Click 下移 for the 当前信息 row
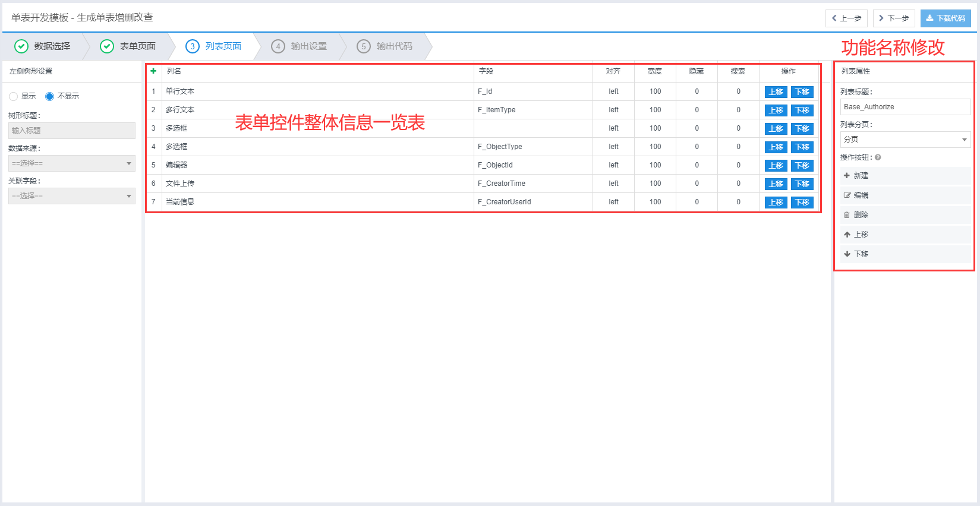The height and width of the screenshot is (506, 980). (x=802, y=203)
